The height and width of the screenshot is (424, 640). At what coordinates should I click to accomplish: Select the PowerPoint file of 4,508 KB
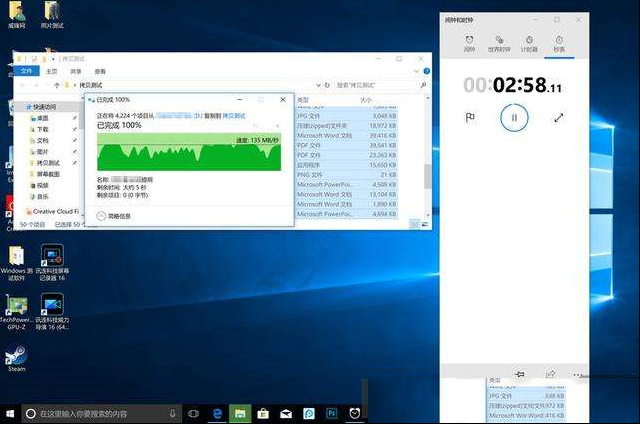tap(347, 184)
